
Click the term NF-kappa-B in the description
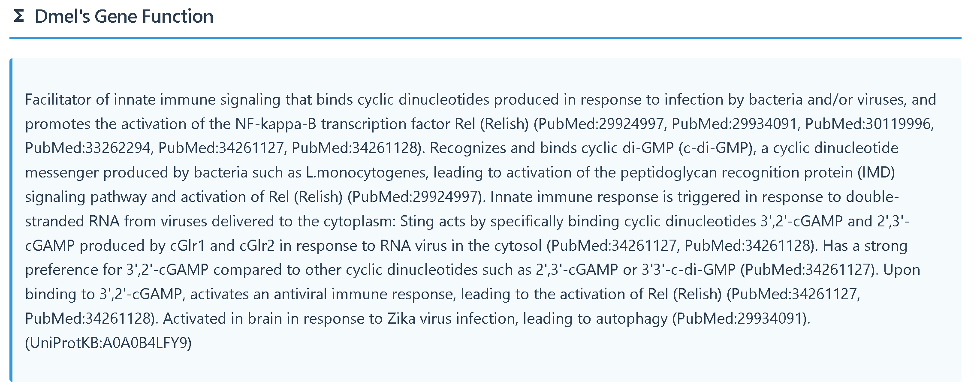click(x=276, y=124)
